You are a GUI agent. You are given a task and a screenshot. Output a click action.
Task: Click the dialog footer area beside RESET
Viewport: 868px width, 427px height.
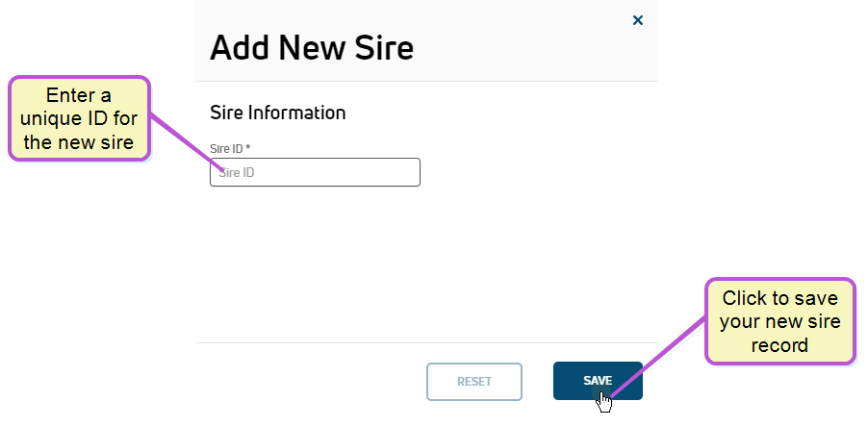pos(310,381)
